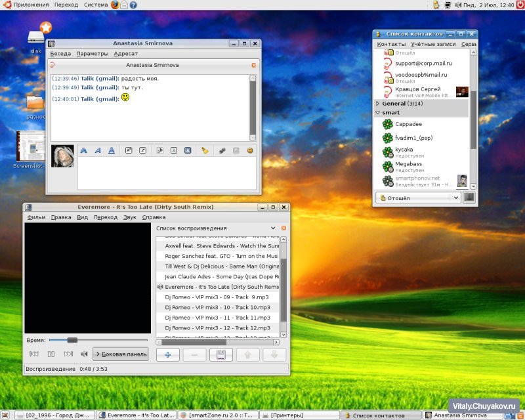Insert a link in the chat message
This screenshot has width=525, height=420.
tap(222, 151)
